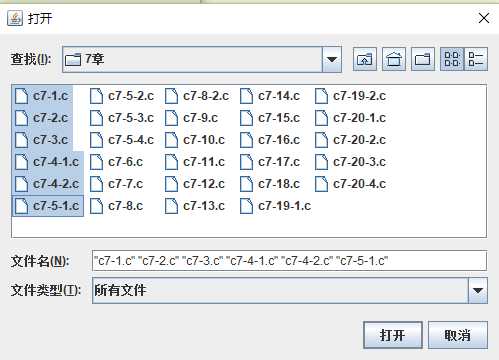The height and width of the screenshot is (360, 499).
Task: Close the 打开 dialog window
Action: coord(484,18)
